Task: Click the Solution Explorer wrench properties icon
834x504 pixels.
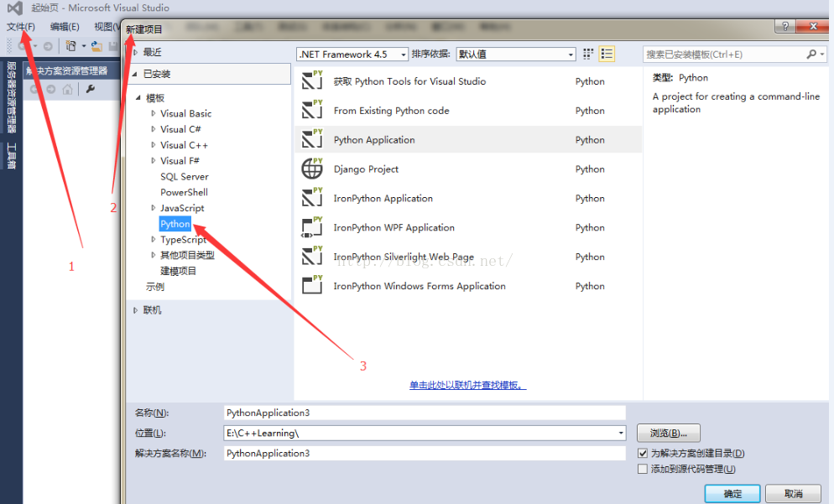Action: click(91, 89)
